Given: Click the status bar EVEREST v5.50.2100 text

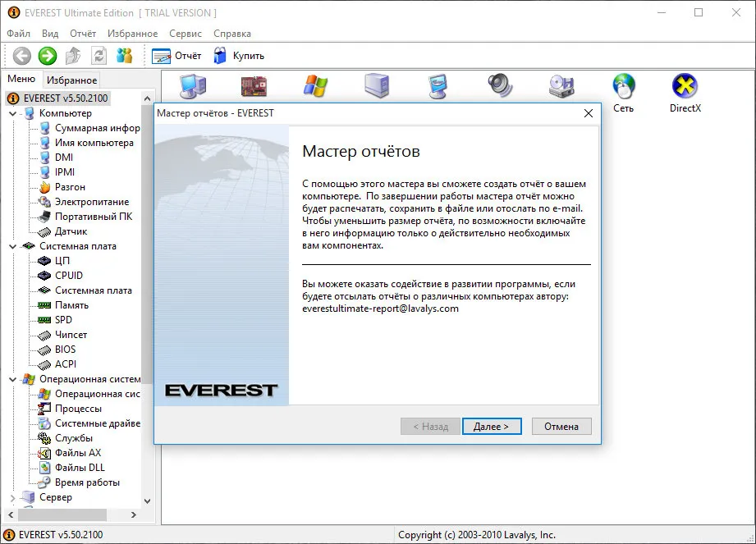Looking at the screenshot, I should pyautogui.click(x=61, y=535).
